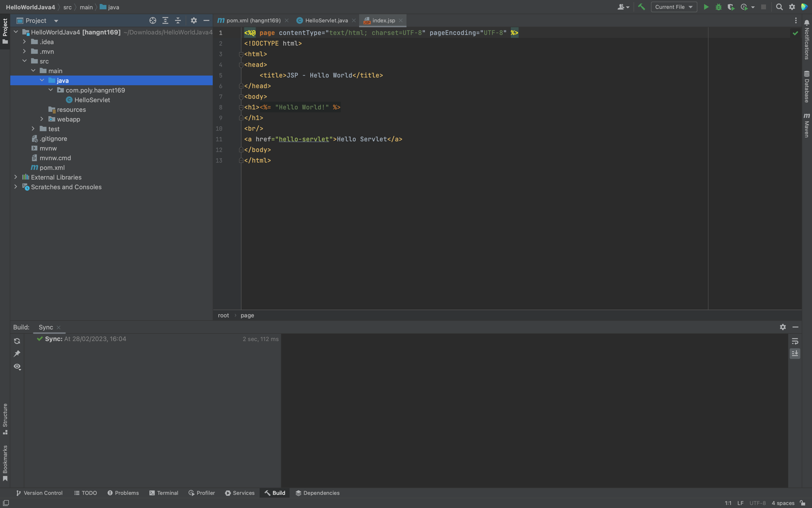The width and height of the screenshot is (812, 508).
Task: Open the Database tool window
Action: (x=807, y=87)
